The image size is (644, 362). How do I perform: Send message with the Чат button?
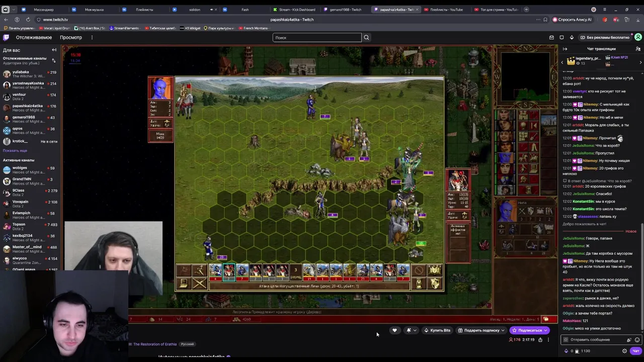(636, 351)
